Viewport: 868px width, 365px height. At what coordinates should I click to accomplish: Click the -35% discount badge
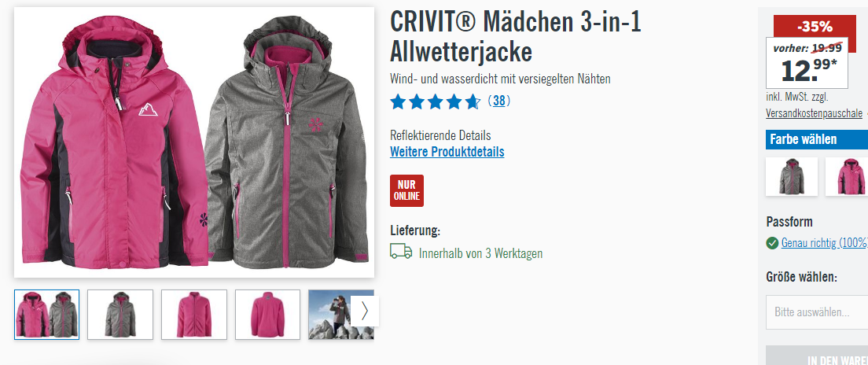(815, 26)
